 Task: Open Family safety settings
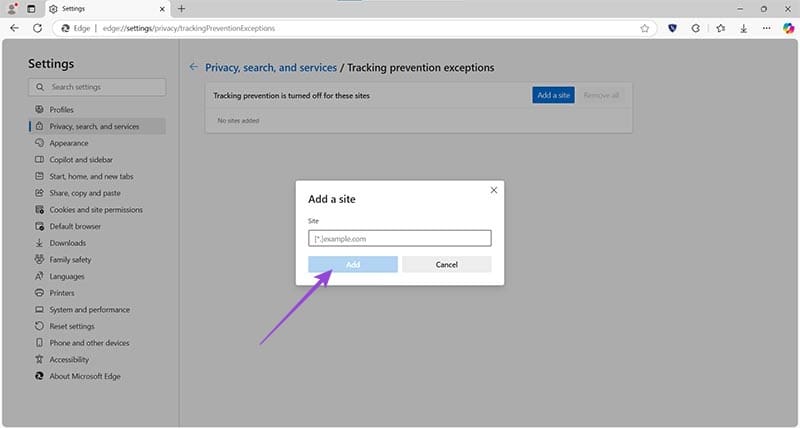[x=70, y=260]
